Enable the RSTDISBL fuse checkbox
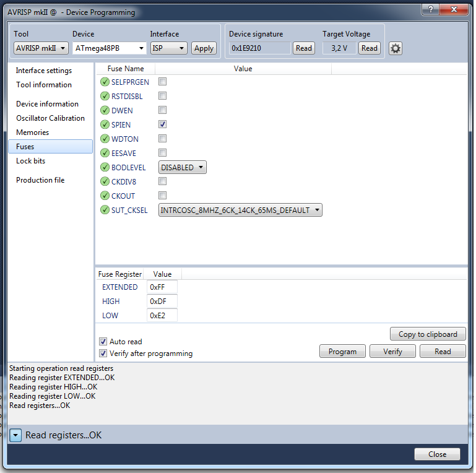The width and height of the screenshot is (476, 473). tap(162, 95)
